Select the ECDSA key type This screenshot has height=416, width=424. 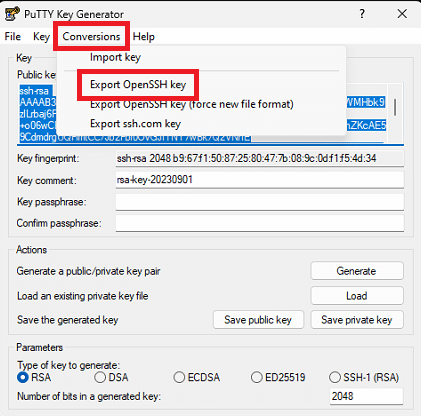(x=197, y=377)
